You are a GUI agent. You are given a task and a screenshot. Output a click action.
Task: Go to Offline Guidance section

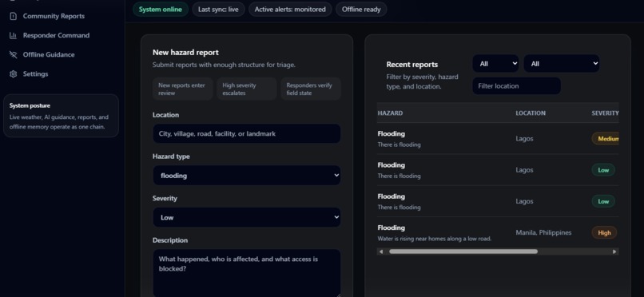click(49, 54)
